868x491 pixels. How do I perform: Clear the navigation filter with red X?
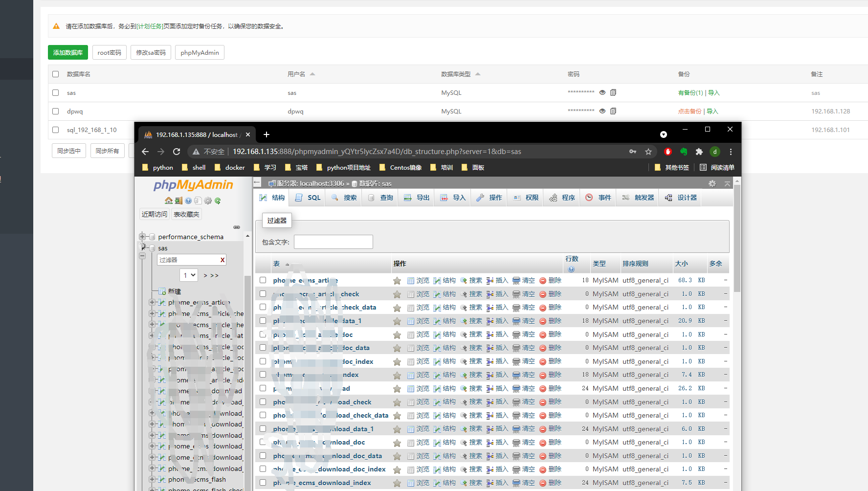(x=223, y=260)
